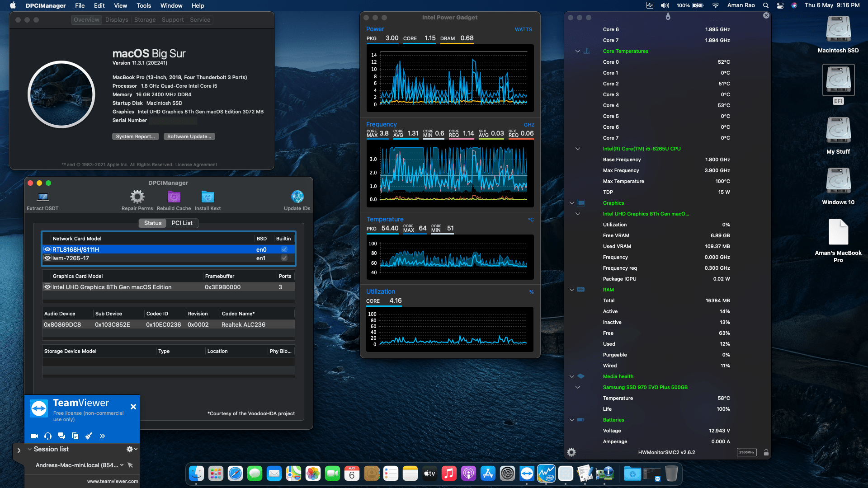The width and height of the screenshot is (868, 488).
Task: Toggle eye icon for Intel UHD Graphics row
Action: (x=47, y=287)
